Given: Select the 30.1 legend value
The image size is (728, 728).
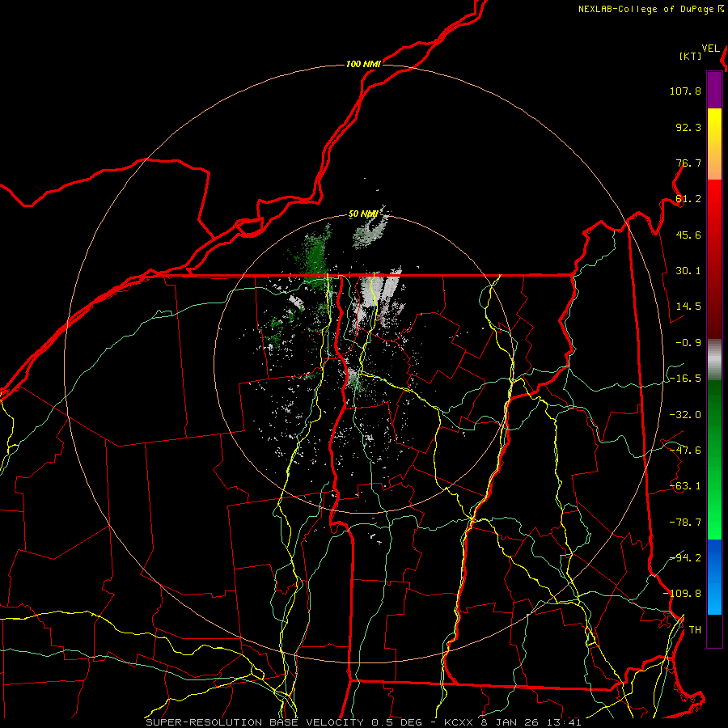Looking at the screenshot, I should pos(688,271).
